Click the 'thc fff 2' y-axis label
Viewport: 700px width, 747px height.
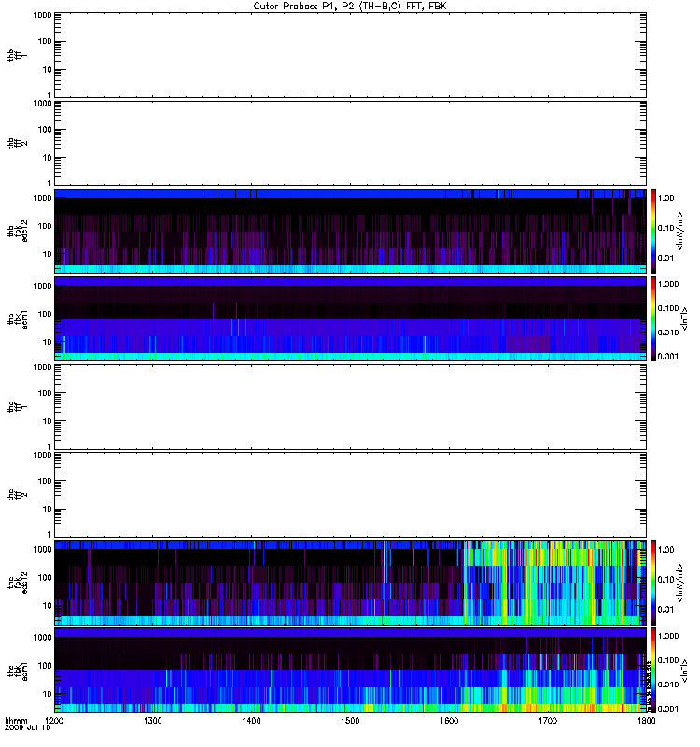tap(17, 495)
